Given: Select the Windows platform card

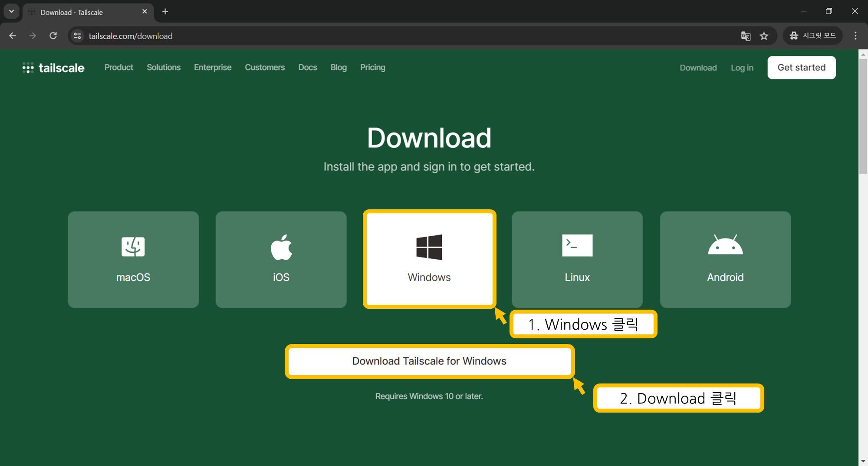Looking at the screenshot, I should [x=429, y=260].
